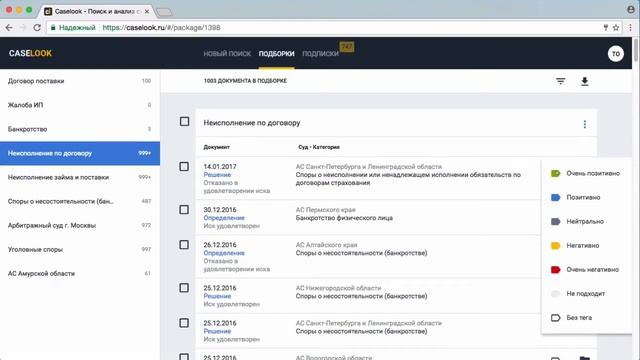Open Решение link for Споры о несостоятельности, Санкт-Петербург
This screenshot has width=640, height=360.
click(x=217, y=331)
